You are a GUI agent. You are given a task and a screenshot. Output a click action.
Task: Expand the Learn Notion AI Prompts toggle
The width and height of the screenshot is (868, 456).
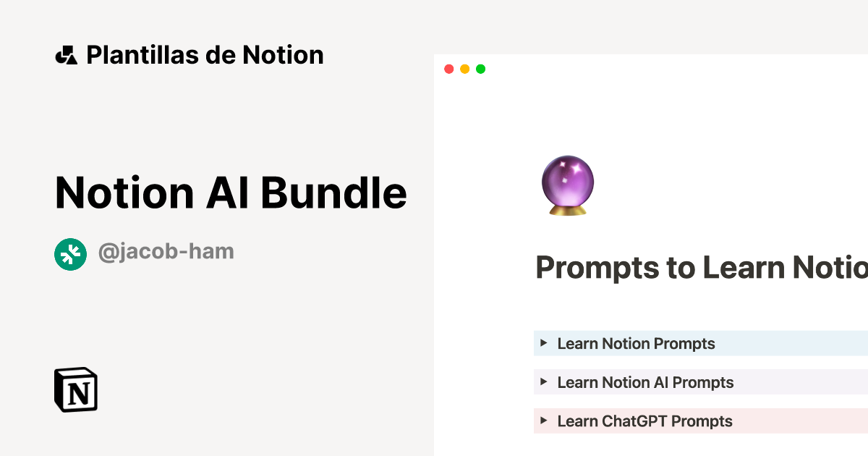point(544,382)
